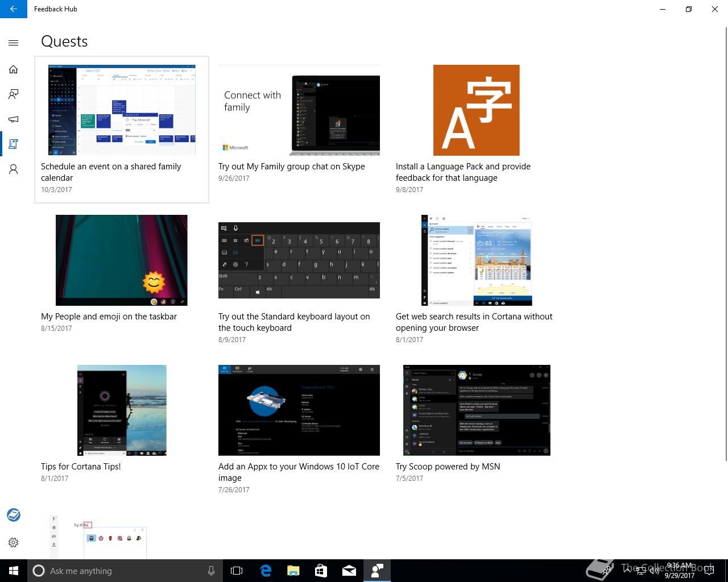The width and height of the screenshot is (728, 582).
Task: Click the Cortana microphone icon
Action: (x=211, y=571)
